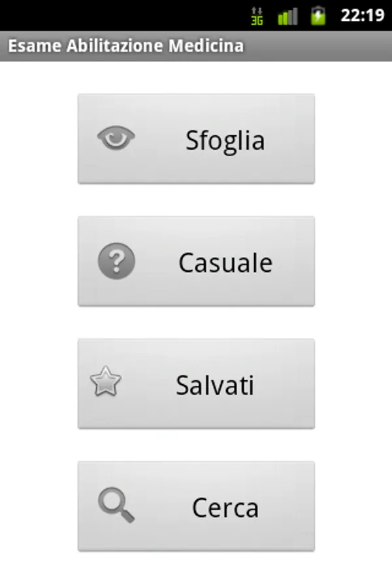The width and height of the screenshot is (392, 588).
Task: Tap the 3G data indicator icon
Action: [257, 16]
